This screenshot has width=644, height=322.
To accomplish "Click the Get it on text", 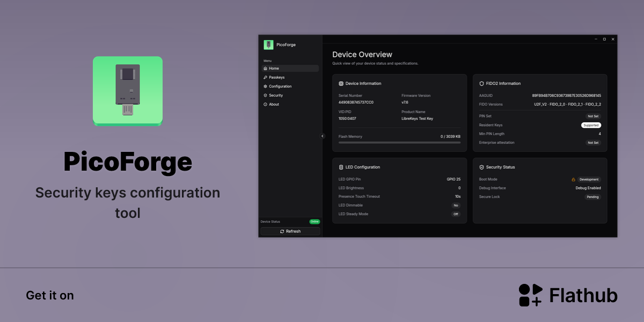I will [50, 295].
